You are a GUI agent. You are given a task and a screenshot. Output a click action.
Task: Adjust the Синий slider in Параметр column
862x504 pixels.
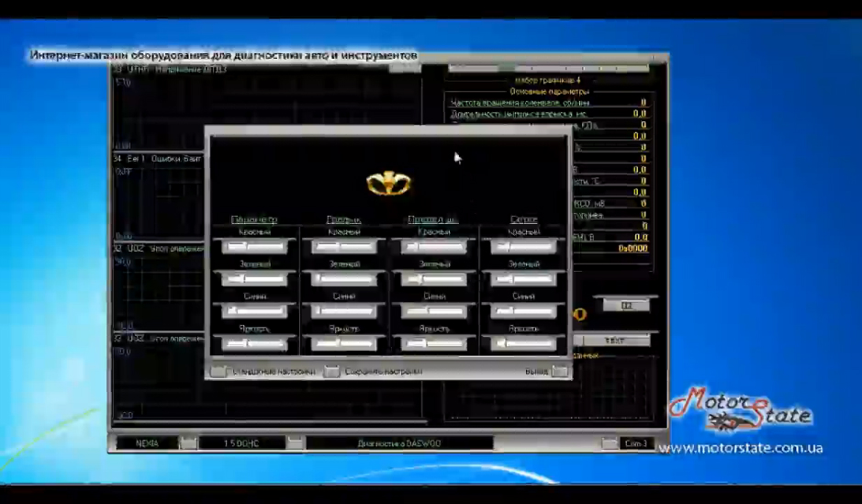(254, 311)
